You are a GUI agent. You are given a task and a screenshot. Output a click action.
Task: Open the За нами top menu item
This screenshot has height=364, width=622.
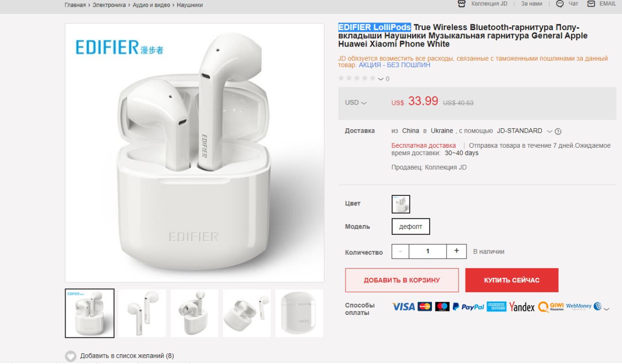click(x=532, y=3)
